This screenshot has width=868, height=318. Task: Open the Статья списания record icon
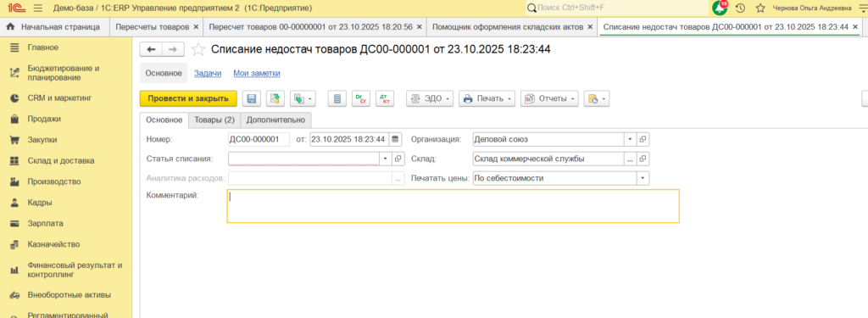(398, 159)
